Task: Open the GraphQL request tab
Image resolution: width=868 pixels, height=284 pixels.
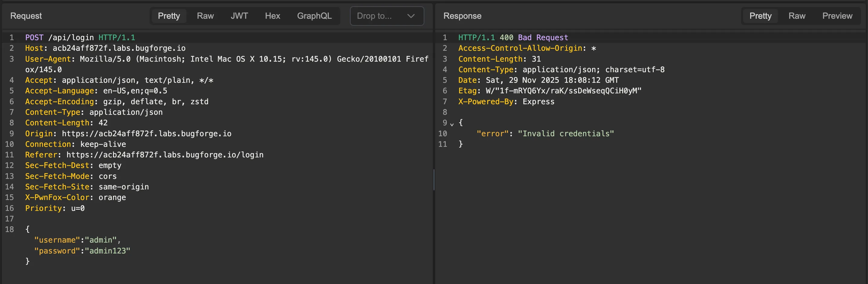Action: pyautogui.click(x=314, y=16)
